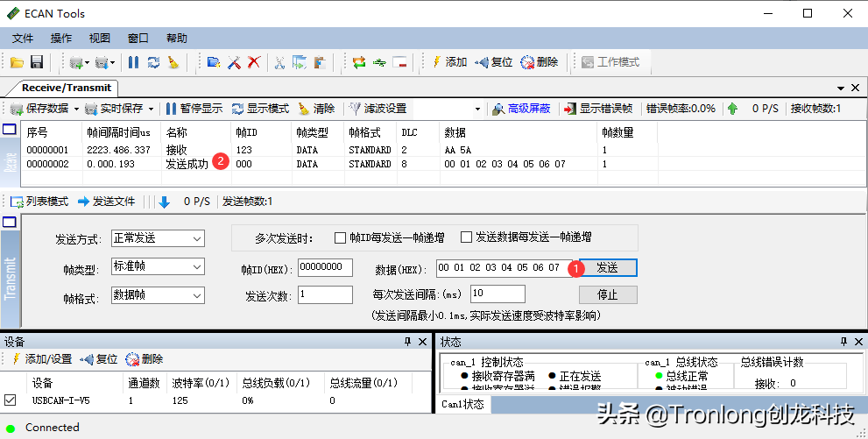Viewport: 868px width, 439px height.
Task: Open the 帧格式 dropdown
Action: 158,295
